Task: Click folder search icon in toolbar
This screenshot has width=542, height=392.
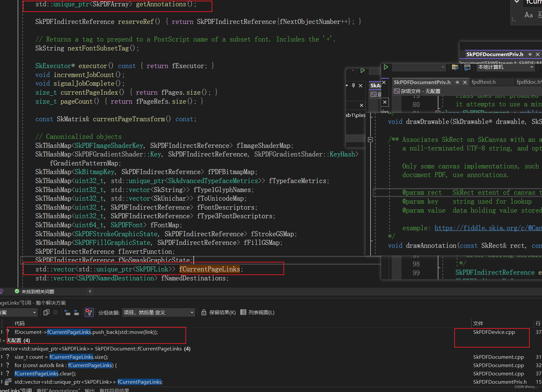Action: (455, 67)
